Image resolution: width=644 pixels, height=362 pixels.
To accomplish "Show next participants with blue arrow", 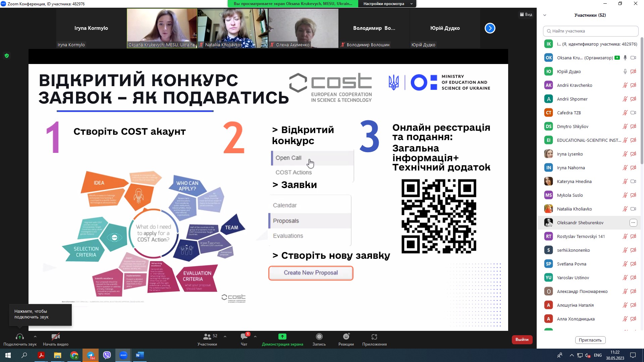I will (490, 28).
